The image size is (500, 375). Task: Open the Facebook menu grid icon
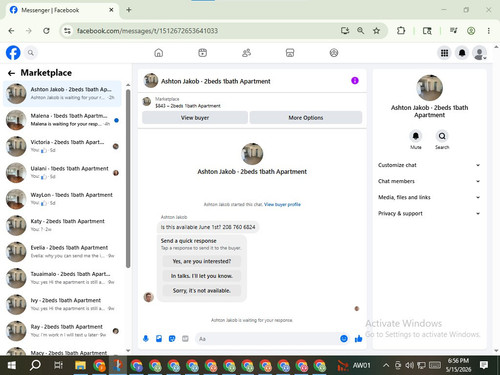coord(444,53)
